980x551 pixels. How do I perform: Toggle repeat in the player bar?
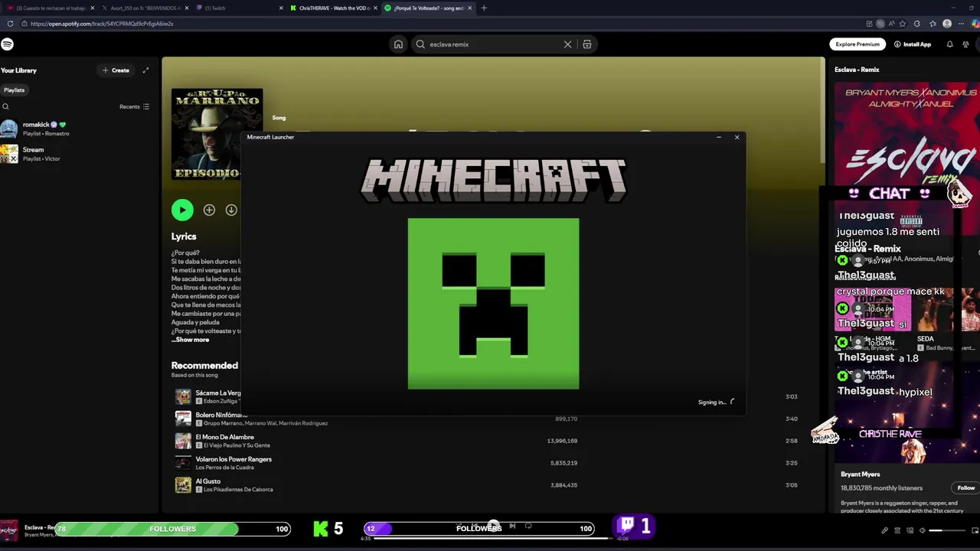pyautogui.click(x=528, y=527)
